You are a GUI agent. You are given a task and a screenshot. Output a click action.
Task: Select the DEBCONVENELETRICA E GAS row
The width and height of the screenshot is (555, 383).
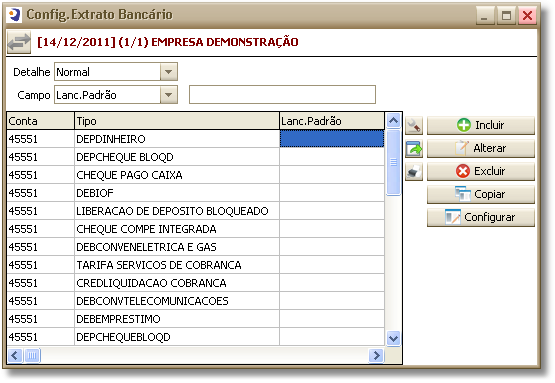195,247
